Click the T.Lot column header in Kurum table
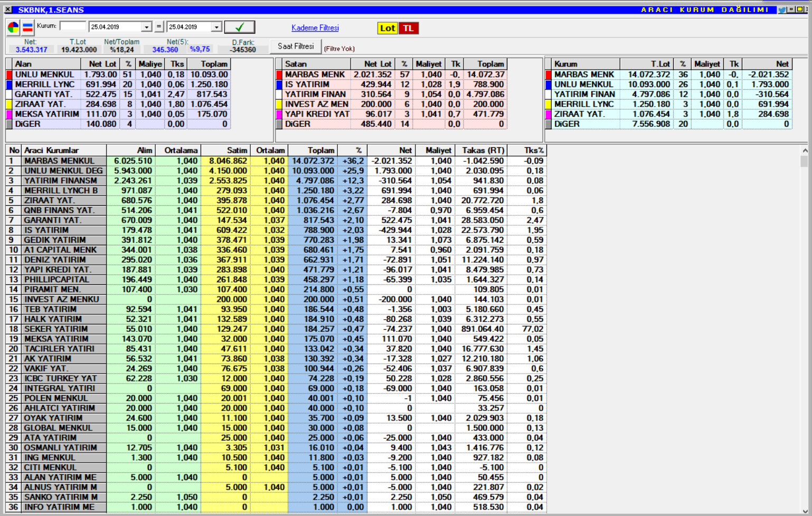 (x=647, y=64)
